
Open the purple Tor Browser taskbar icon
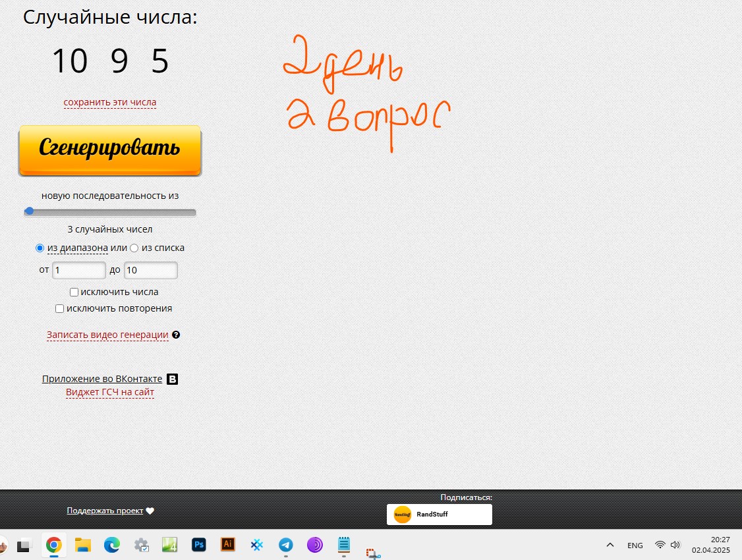315,546
